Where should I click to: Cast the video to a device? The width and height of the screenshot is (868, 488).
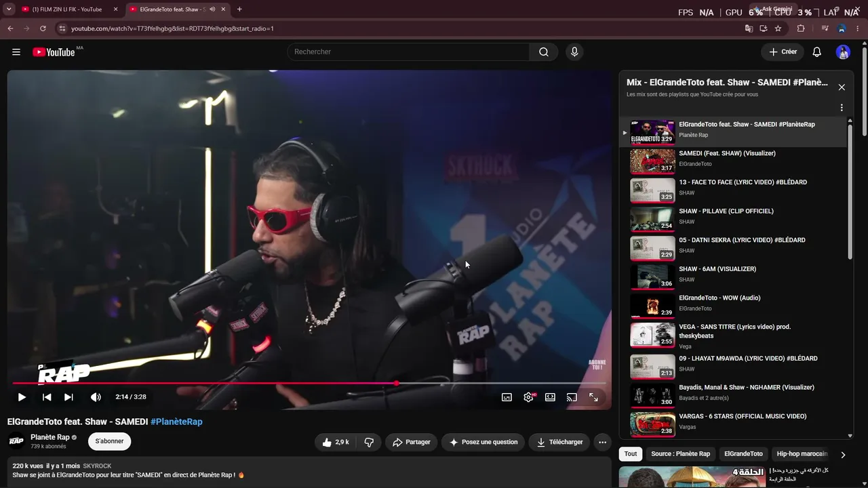572,397
